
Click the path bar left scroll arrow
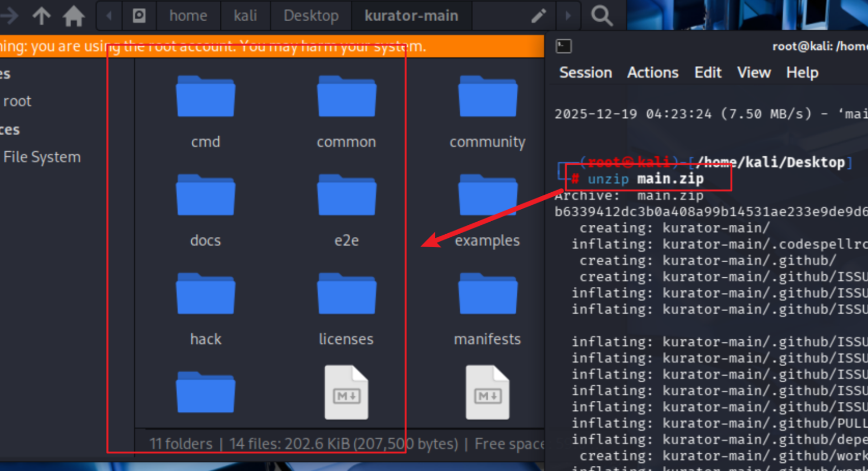[x=109, y=16]
